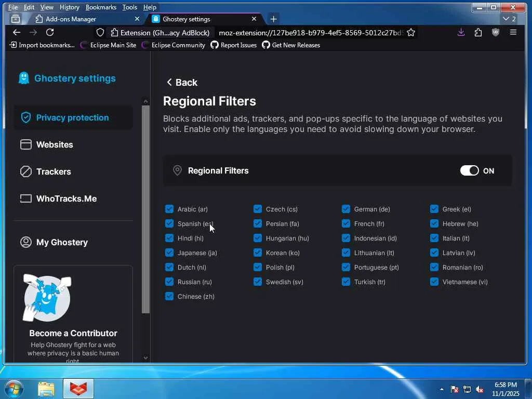Screen dimensions: 532x399
Task: Bookmark this page with the star icon
Action: tap(411, 33)
